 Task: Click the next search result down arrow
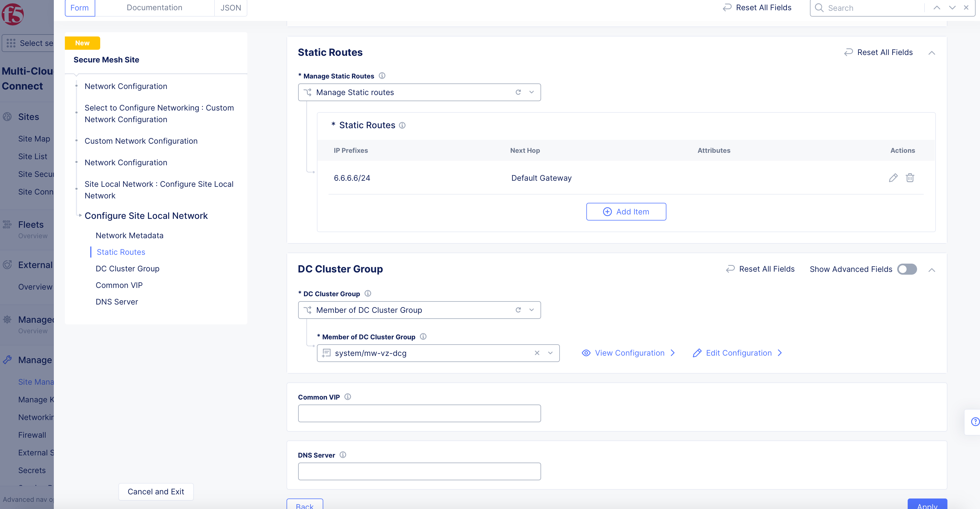point(952,8)
